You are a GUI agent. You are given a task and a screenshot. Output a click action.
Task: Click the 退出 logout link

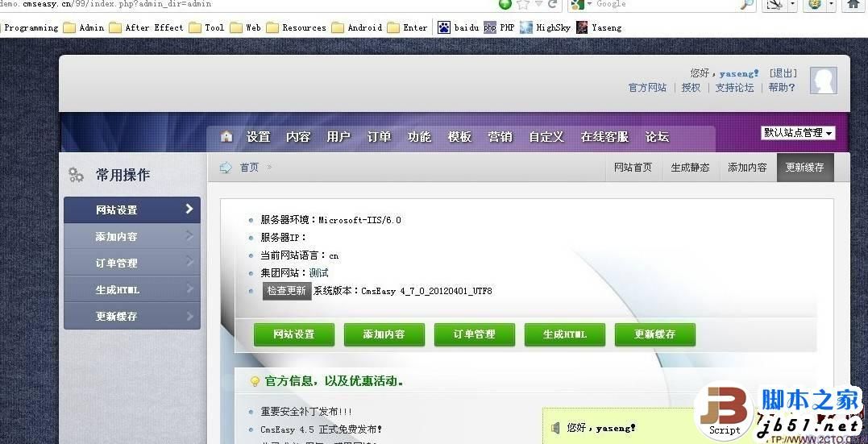tap(783, 73)
